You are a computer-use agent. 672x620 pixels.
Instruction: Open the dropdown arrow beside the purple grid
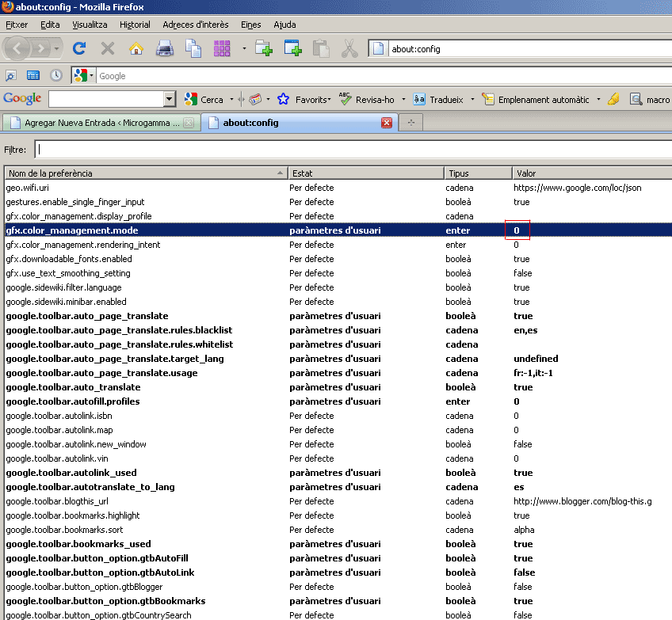pyautogui.click(x=244, y=48)
